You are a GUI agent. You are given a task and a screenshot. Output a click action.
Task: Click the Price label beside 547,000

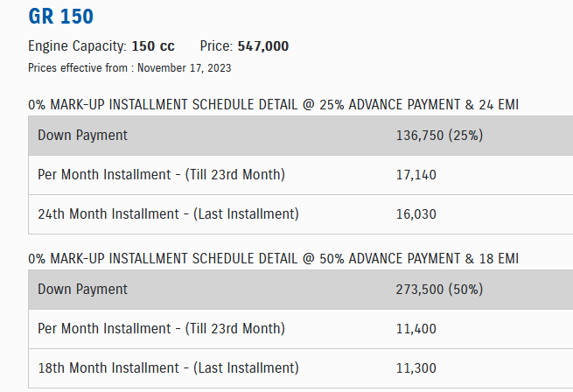tap(215, 46)
